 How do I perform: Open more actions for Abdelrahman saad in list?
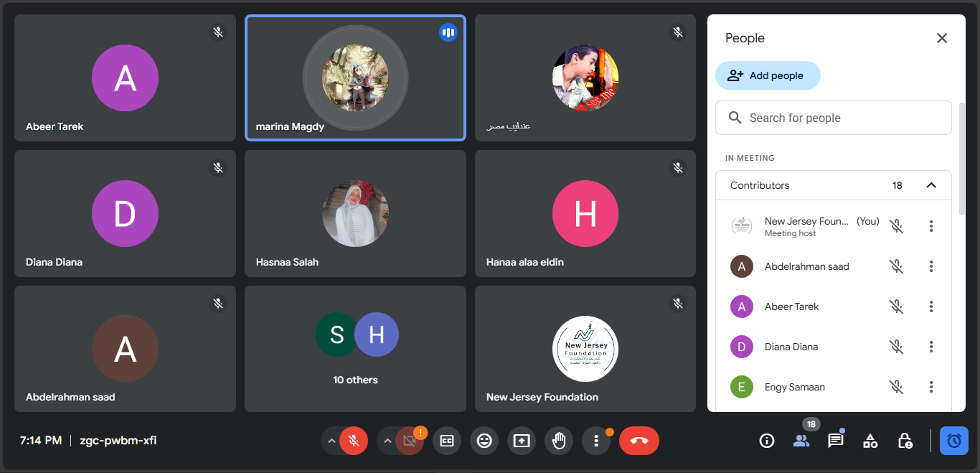(x=931, y=266)
